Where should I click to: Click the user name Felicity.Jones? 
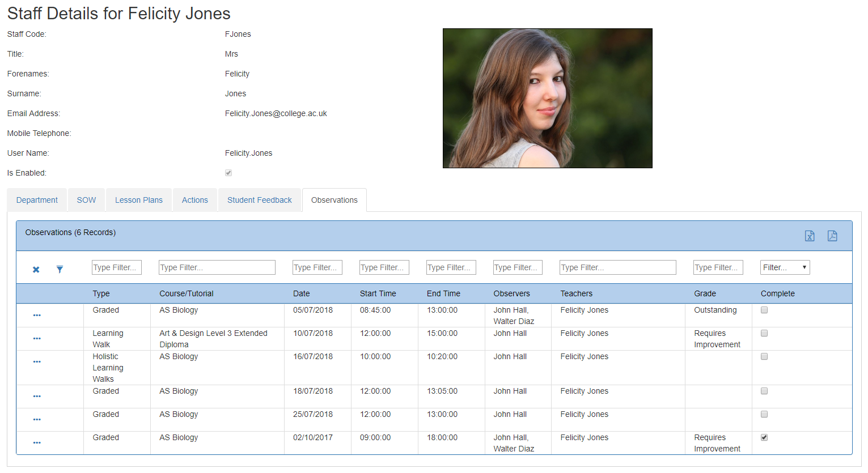249,153
